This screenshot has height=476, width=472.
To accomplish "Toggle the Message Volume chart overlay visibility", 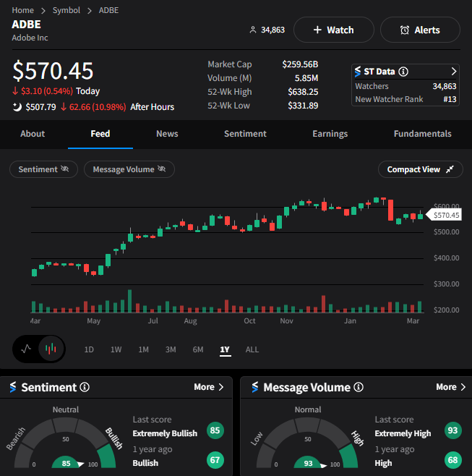I will coord(129,169).
